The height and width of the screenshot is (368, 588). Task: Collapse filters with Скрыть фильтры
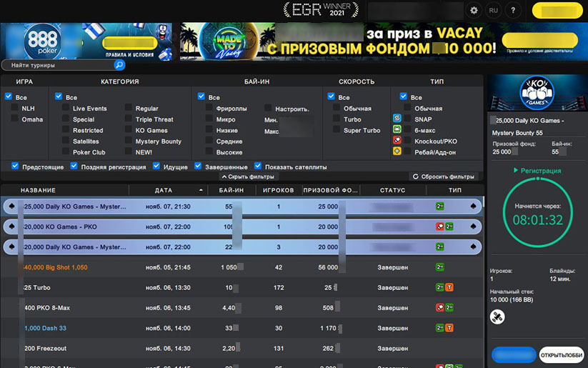click(x=249, y=176)
